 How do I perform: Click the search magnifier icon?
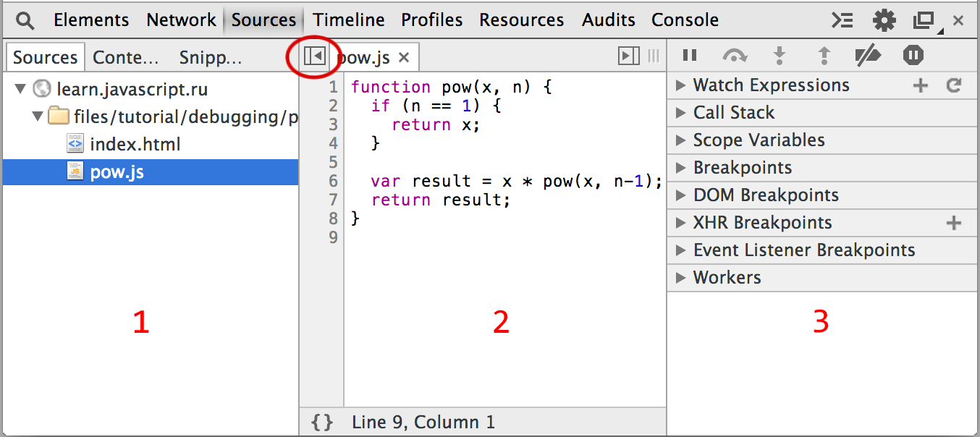tap(25, 20)
